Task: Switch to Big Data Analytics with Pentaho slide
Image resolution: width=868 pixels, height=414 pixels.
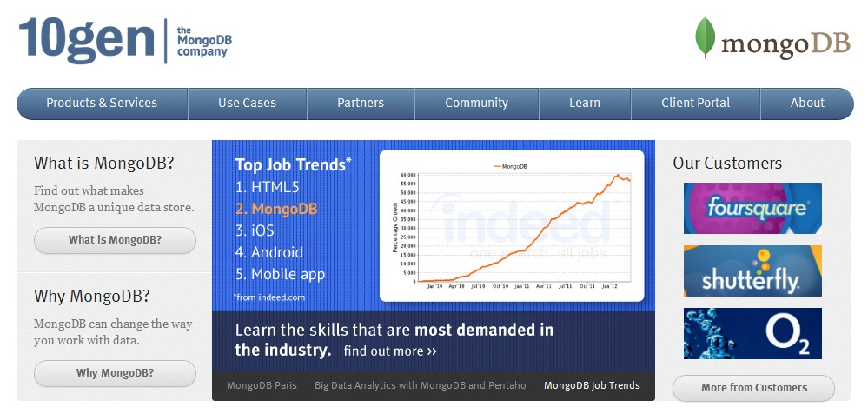Action: pos(421,386)
